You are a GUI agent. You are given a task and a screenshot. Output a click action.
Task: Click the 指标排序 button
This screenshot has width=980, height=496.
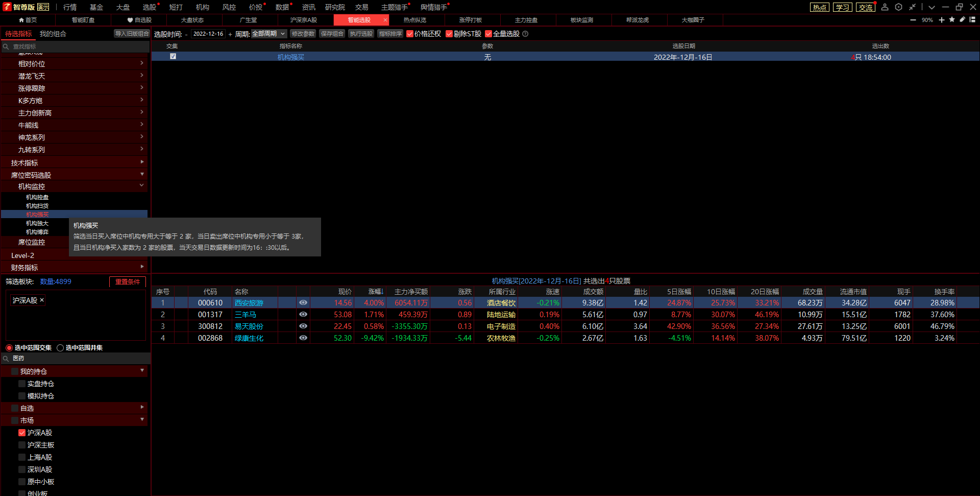(x=390, y=34)
